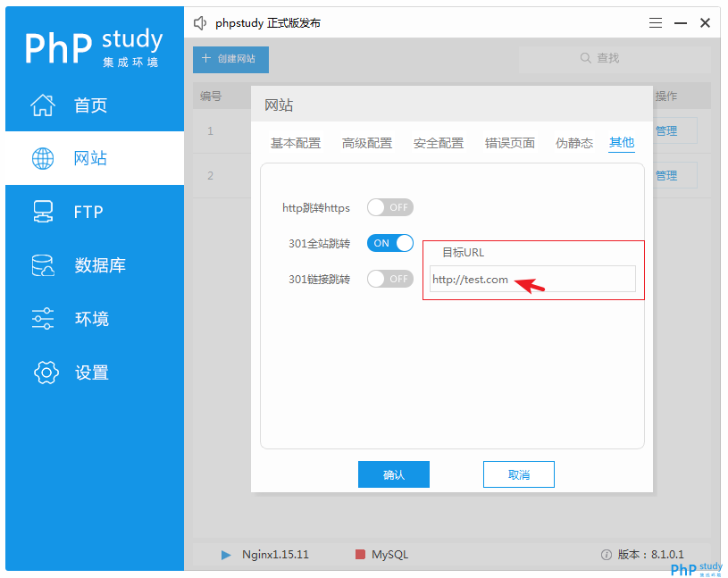This screenshot has width=728, height=578.
Task: Start Nginx1.15.11 with the blue play icon
Action: tap(226, 555)
